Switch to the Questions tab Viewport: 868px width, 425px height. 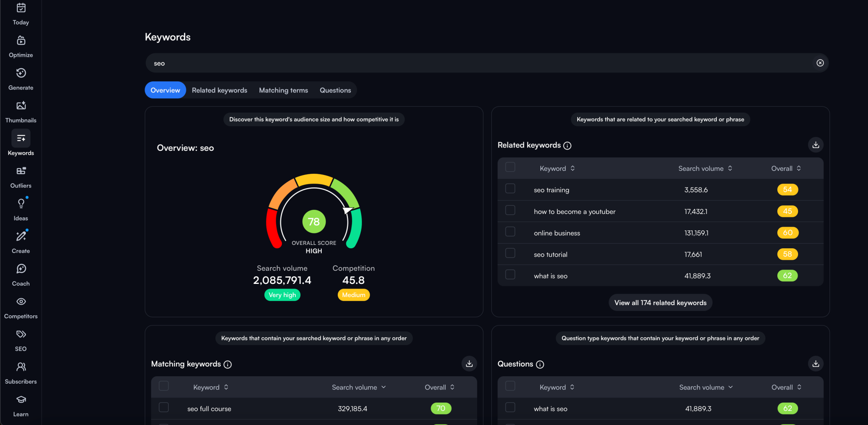(335, 90)
